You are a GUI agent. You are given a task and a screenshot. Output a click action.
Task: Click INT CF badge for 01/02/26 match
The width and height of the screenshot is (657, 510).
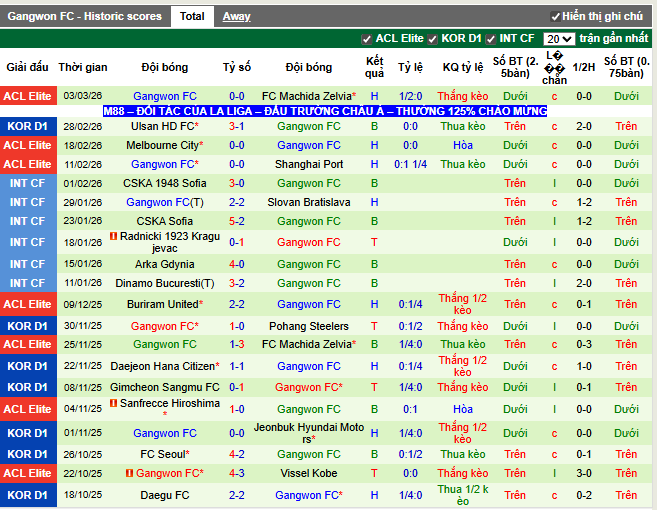point(27,184)
